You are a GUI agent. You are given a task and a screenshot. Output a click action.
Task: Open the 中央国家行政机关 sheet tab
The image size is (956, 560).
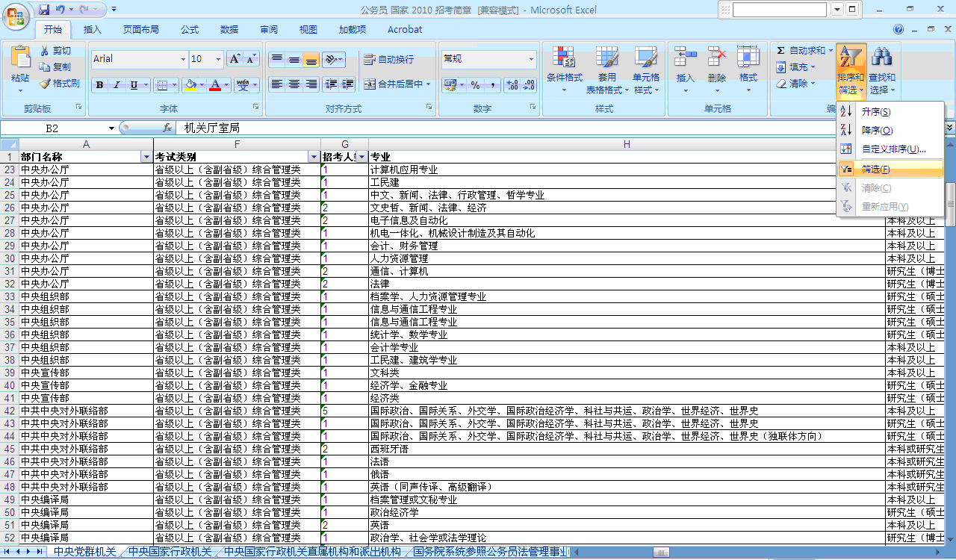(170, 552)
